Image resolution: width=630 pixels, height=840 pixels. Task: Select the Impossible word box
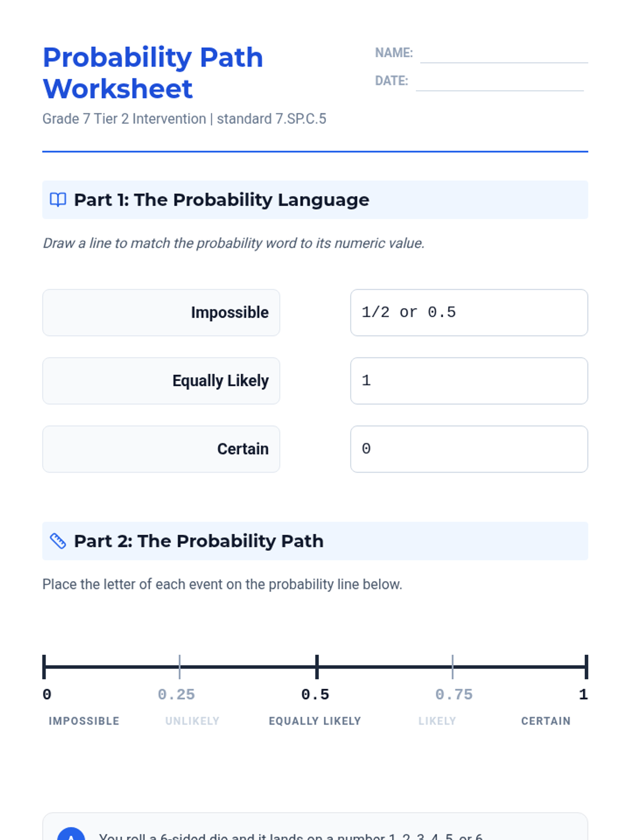coord(161,312)
